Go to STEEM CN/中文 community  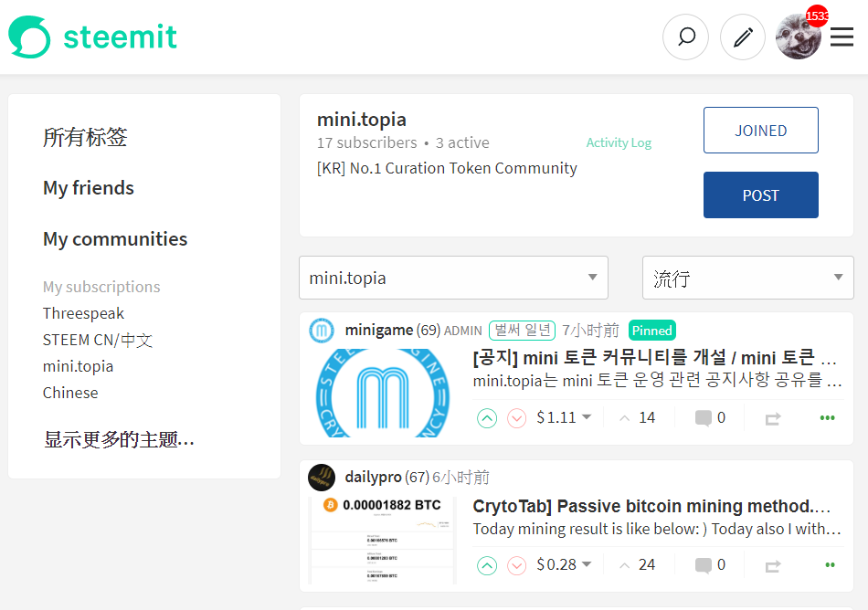(98, 340)
